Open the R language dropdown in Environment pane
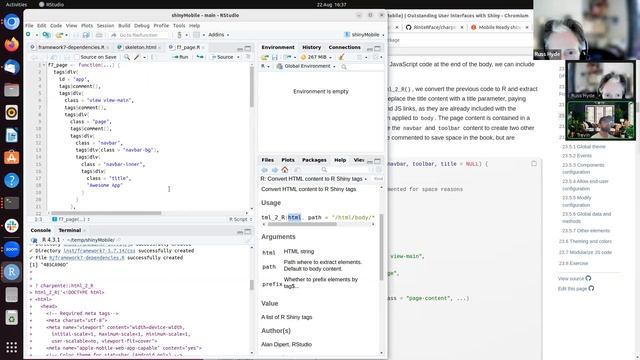Viewport: 640px width, 360px height. (265, 66)
